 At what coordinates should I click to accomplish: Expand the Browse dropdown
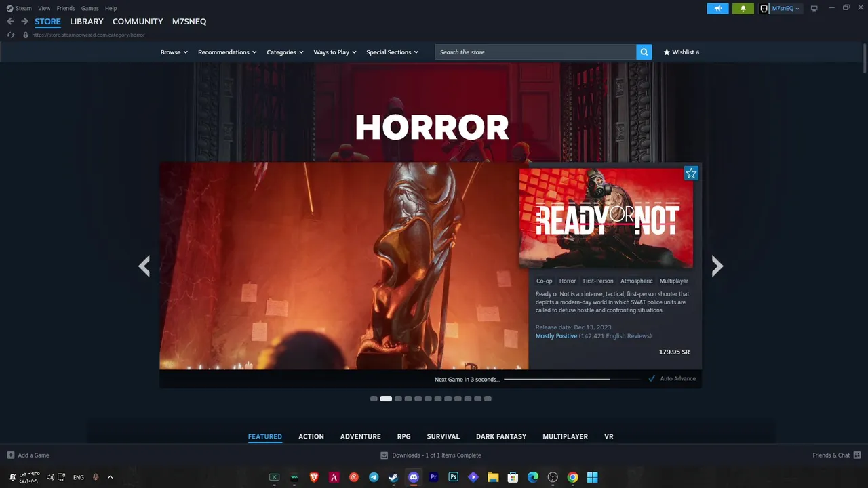coord(174,52)
